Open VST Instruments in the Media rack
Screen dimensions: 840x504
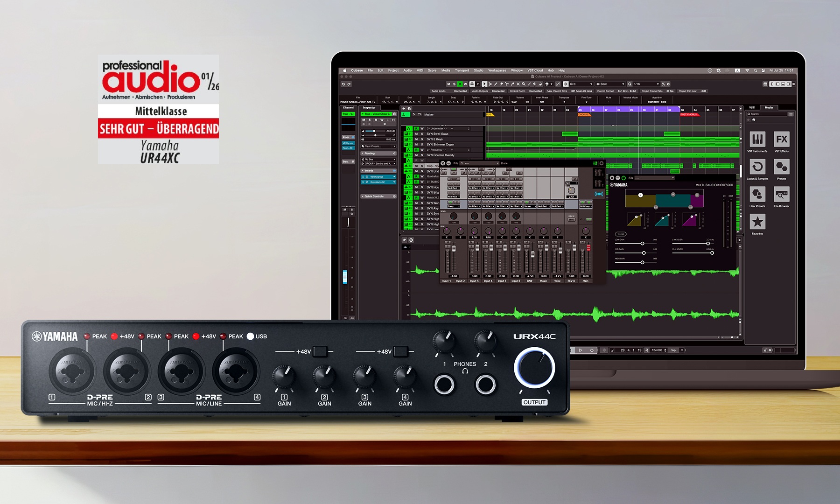tap(757, 140)
